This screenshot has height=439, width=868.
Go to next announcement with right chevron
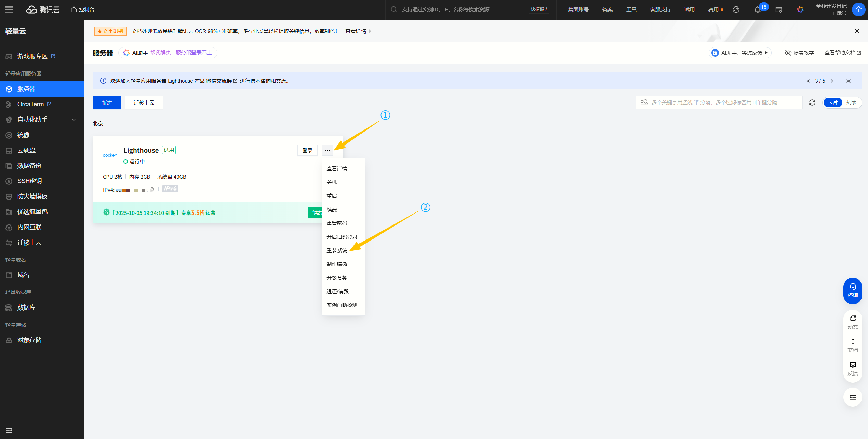pos(832,81)
